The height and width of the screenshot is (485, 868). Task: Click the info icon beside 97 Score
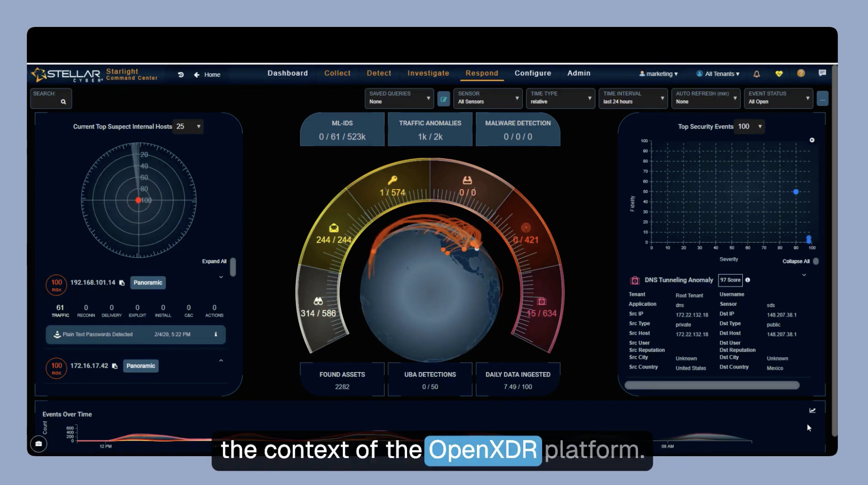point(748,280)
